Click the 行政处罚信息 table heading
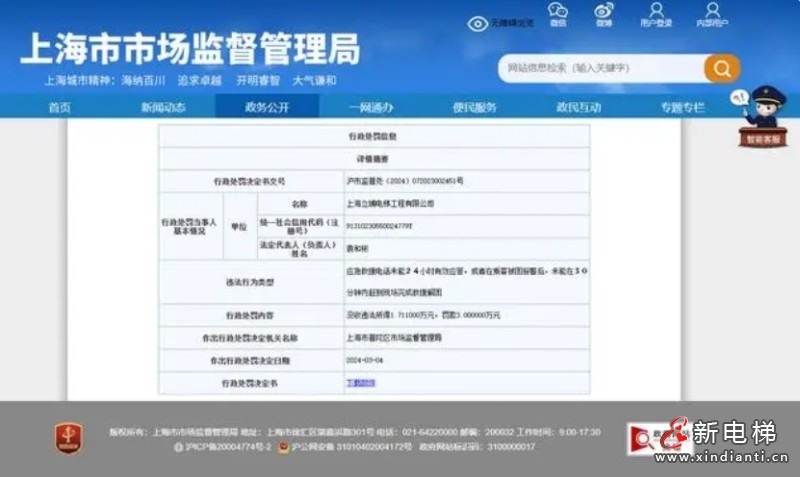Image resolution: width=800 pixels, height=477 pixels. 373,136
